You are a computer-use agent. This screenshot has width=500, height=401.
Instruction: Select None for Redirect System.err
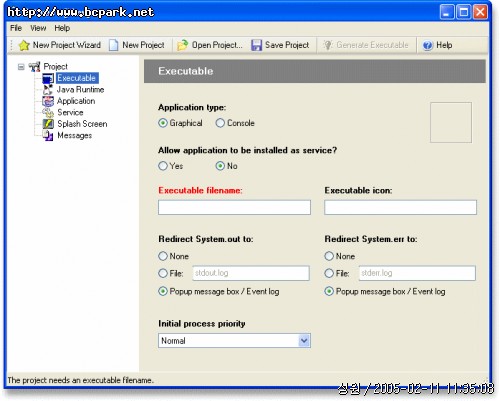click(x=329, y=256)
